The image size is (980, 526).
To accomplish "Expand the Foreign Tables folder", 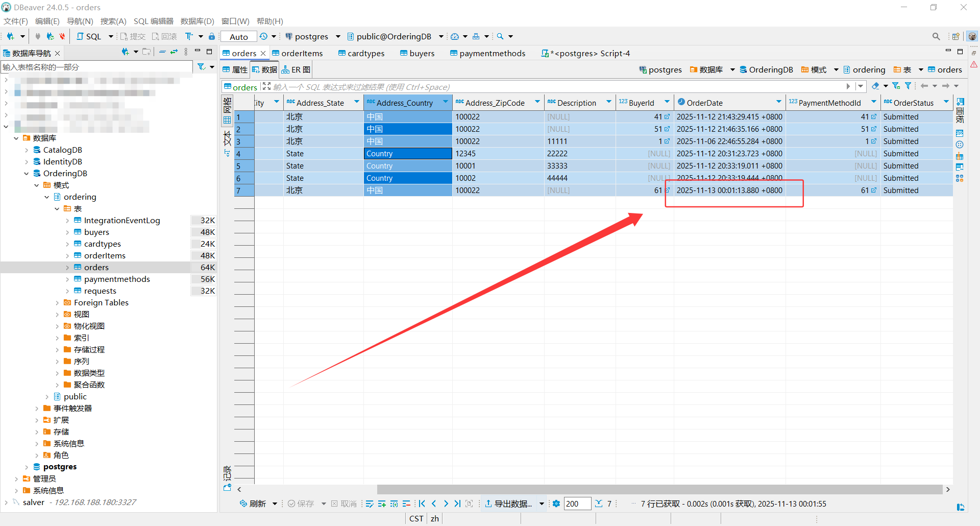I will pos(57,303).
